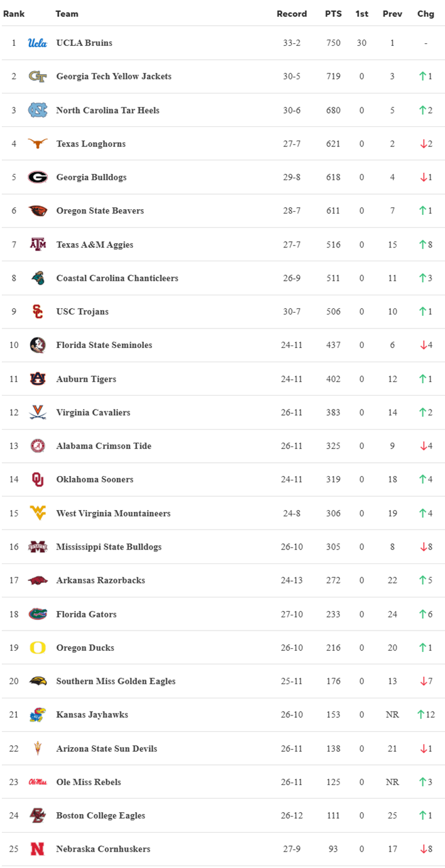
Task: Click the North Carolina Tar Heels logo
Action: click(x=38, y=111)
